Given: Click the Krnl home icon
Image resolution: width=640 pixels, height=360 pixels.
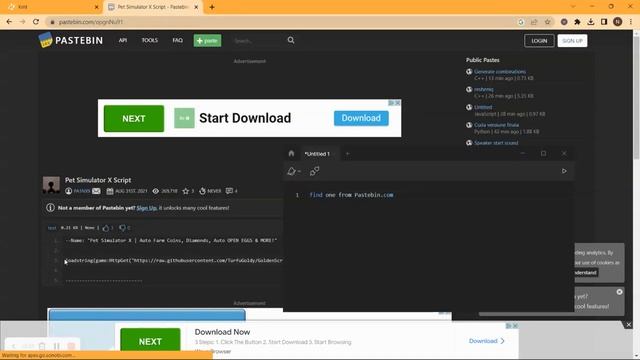Looking at the screenshot, I should tap(291, 153).
